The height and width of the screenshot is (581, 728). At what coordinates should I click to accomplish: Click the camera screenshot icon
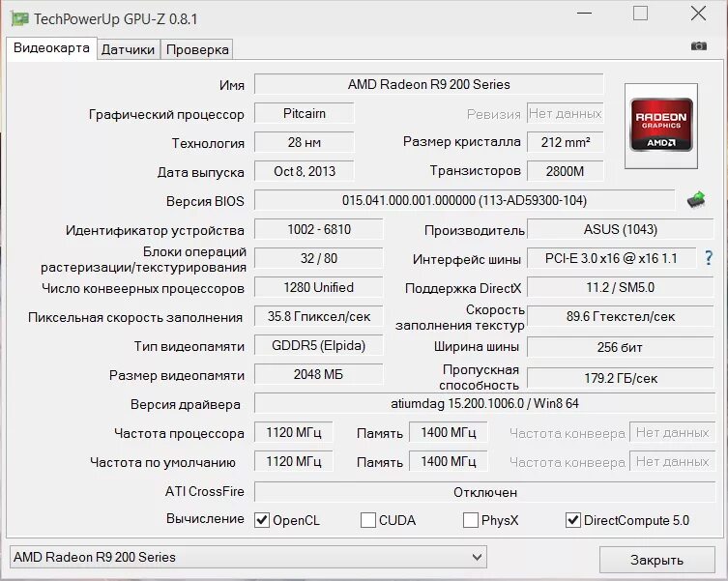pos(699,46)
